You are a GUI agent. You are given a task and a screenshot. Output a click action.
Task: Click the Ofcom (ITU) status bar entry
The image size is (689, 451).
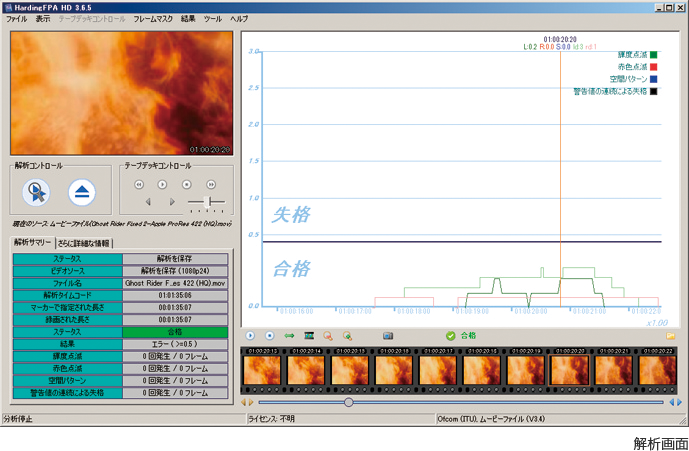[x=491, y=419]
